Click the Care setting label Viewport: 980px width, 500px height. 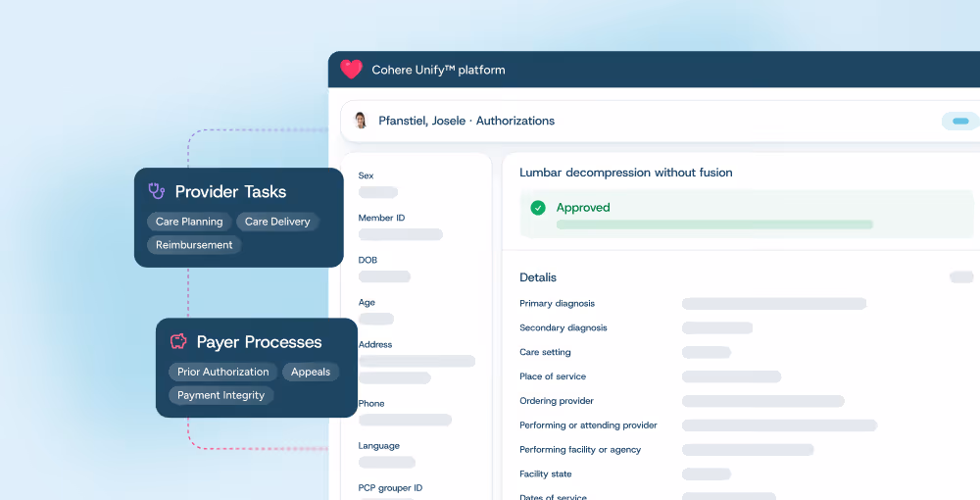coord(545,352)
